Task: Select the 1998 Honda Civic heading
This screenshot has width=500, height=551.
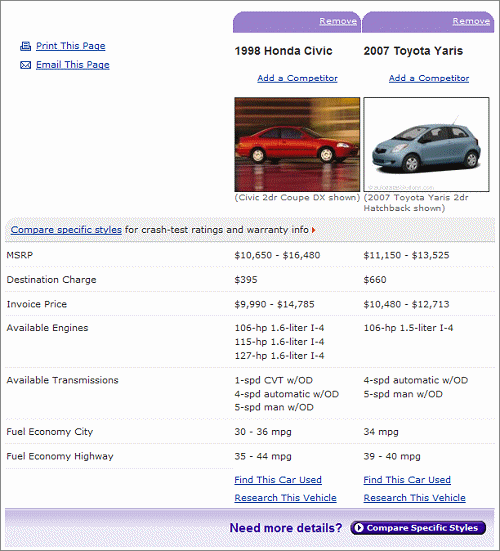Action: pyautogui.click(x=283, y=51)
